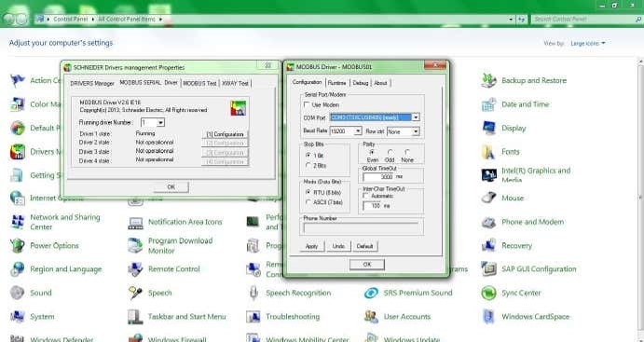Open Windows CardSpace icon
The height and width of the screenshot is (342, 644).
pos(488,317)
